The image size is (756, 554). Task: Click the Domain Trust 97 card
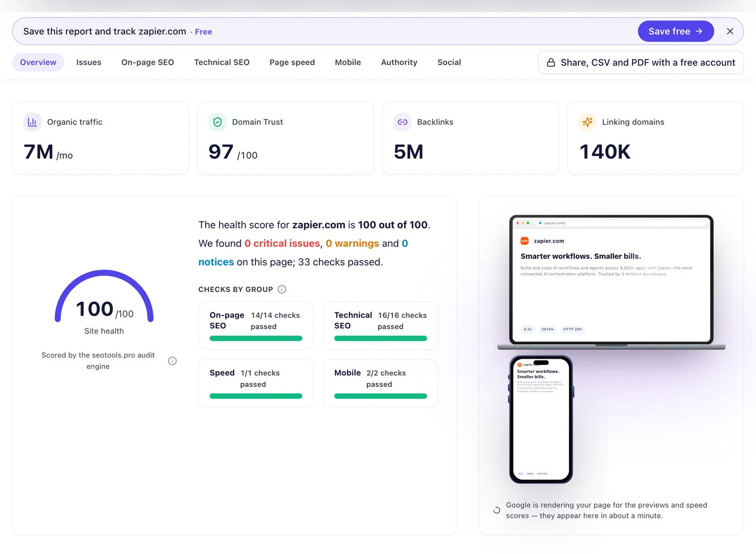point(285,138)
